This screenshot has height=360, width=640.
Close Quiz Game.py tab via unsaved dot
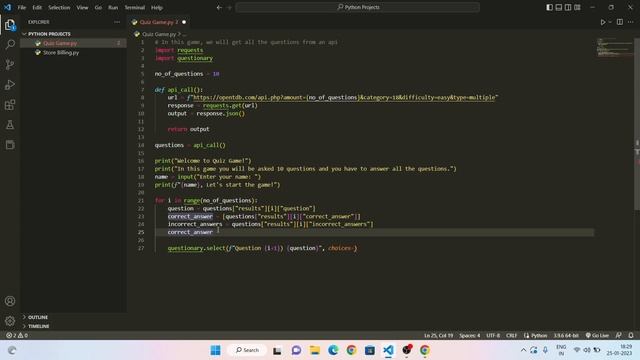coord(184,22)
